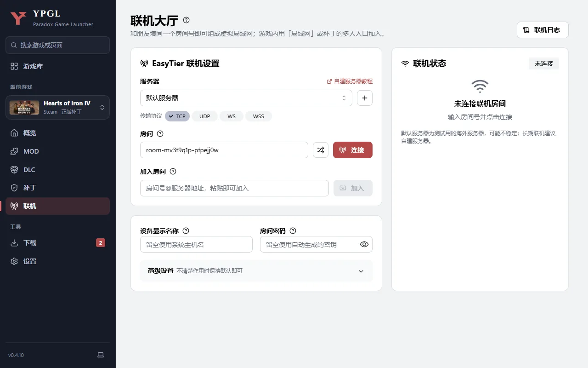Image resolution: width=588 pixels, height=368 pixels.
Task: Open the 下载 page
Action: (x=57, y=243)
